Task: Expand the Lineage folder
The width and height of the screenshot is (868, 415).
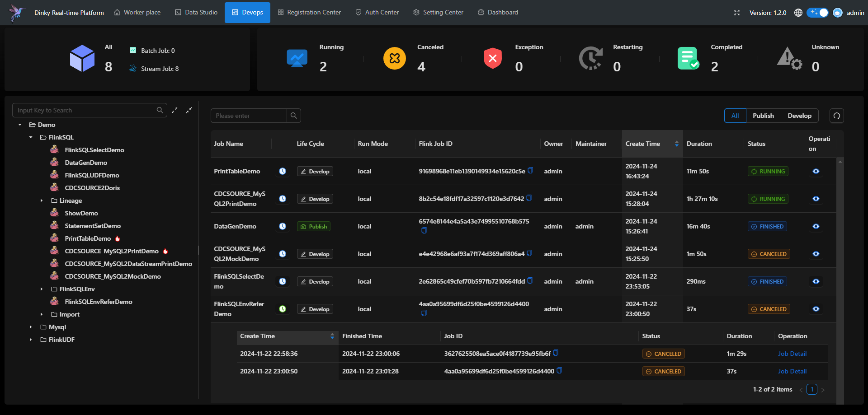Action: pos(42,201)
